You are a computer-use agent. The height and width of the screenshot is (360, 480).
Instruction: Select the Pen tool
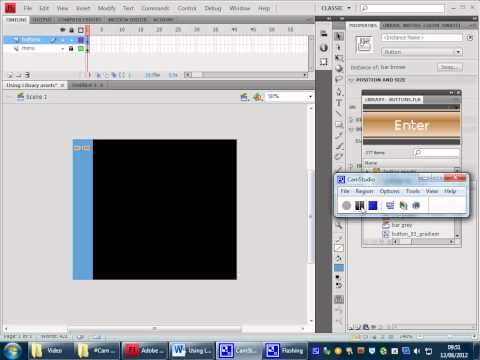(x=339, y=92)
